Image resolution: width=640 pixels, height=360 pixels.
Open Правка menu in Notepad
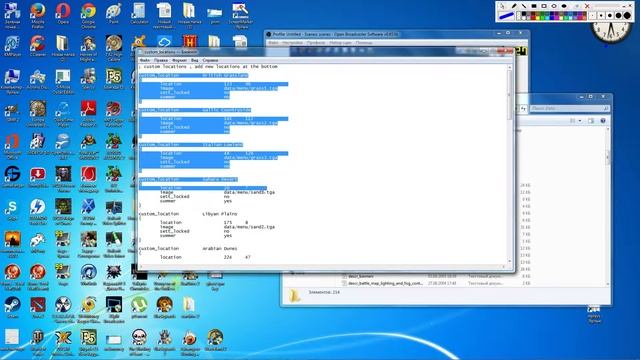pos(161,60)
